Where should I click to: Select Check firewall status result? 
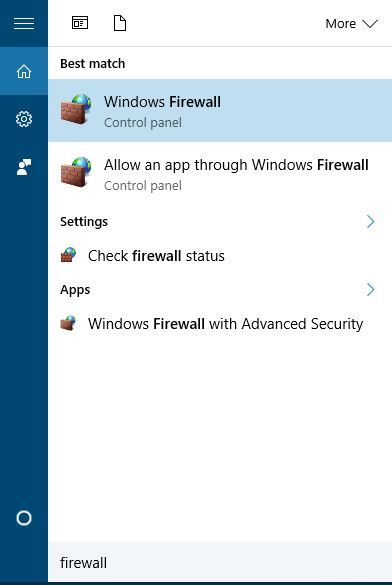coord(220,256)
